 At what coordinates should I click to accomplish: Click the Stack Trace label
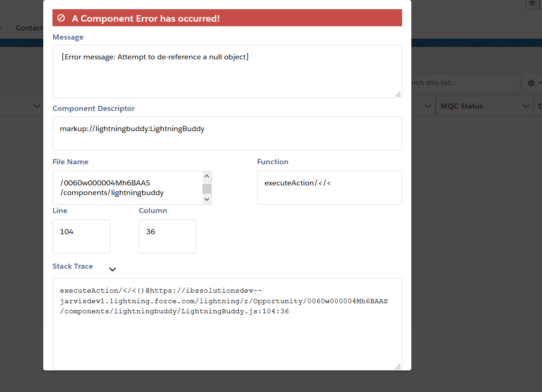(x=73, y=266)
